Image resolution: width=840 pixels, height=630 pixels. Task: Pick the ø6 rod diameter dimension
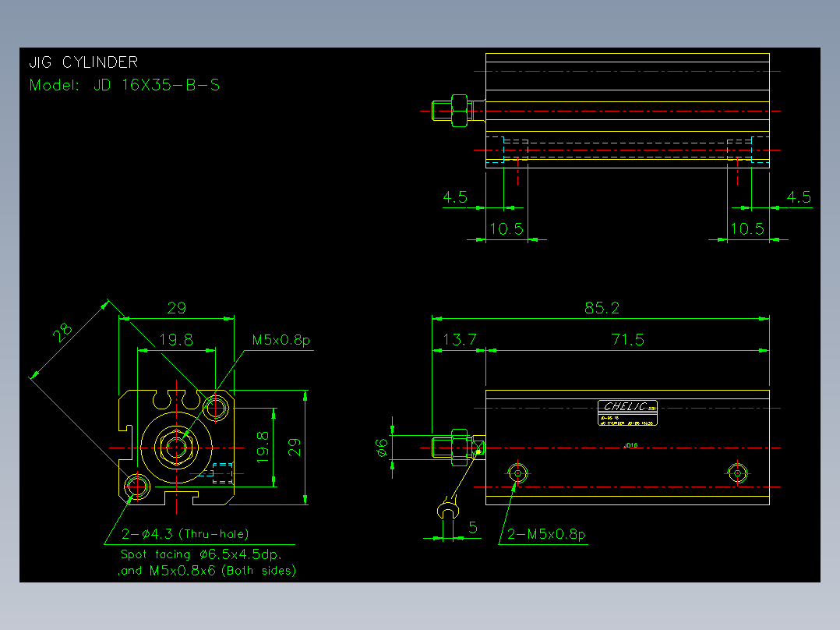coord(382,448)
